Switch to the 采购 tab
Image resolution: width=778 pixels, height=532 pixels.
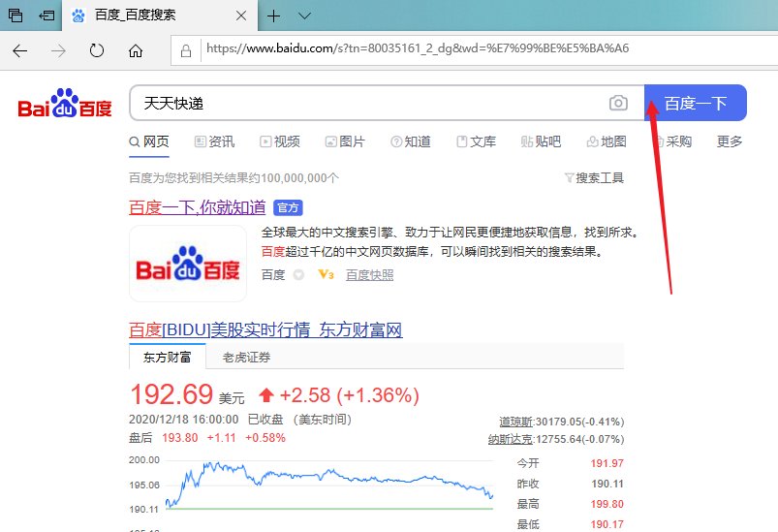coord(671,141)
